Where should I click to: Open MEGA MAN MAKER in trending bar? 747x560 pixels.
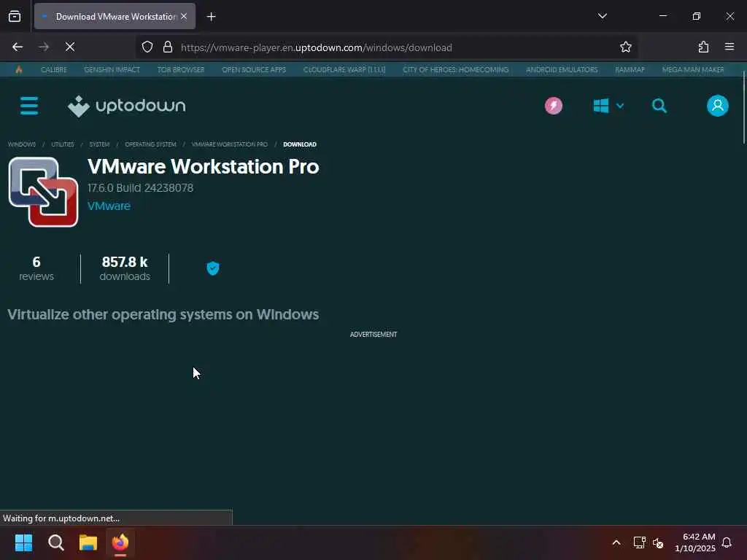tap(693, 70)
